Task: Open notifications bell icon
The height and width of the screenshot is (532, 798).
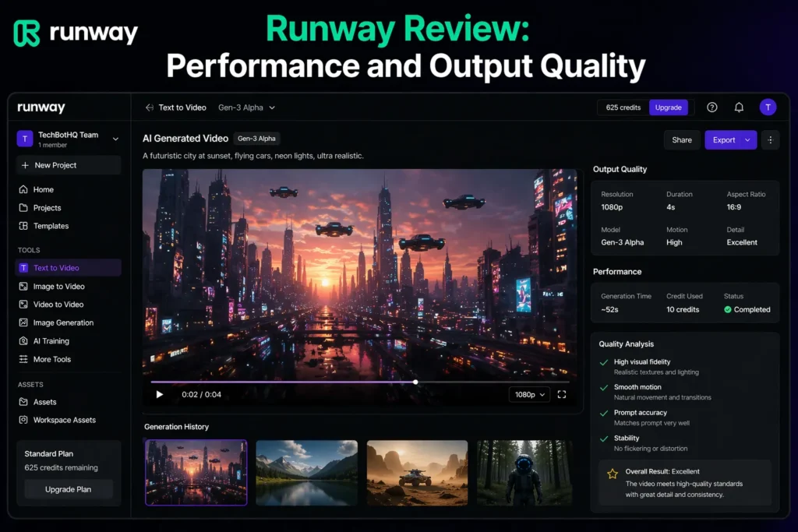Action: point(739,107)
